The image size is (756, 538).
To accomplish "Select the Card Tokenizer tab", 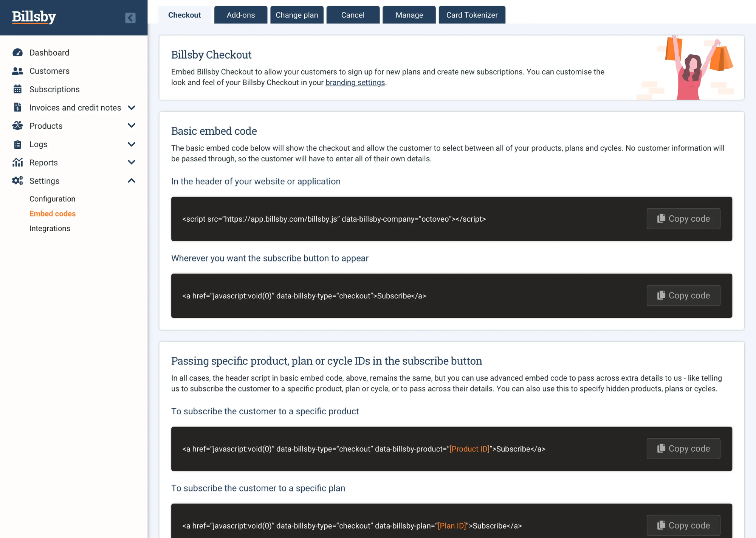I will (x=472, y=14).
